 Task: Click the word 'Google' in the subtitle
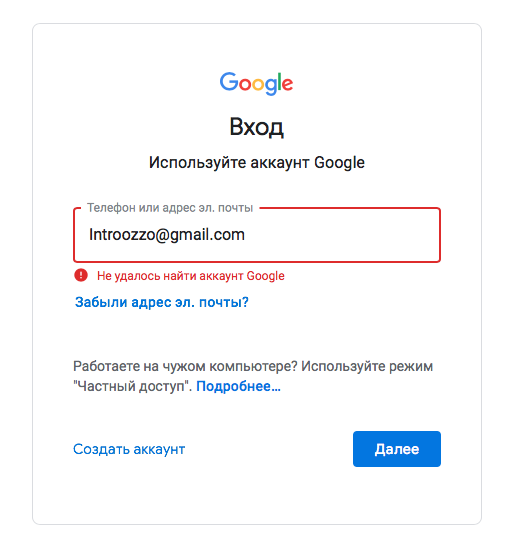pyautogui.click(x=339, y=163)
